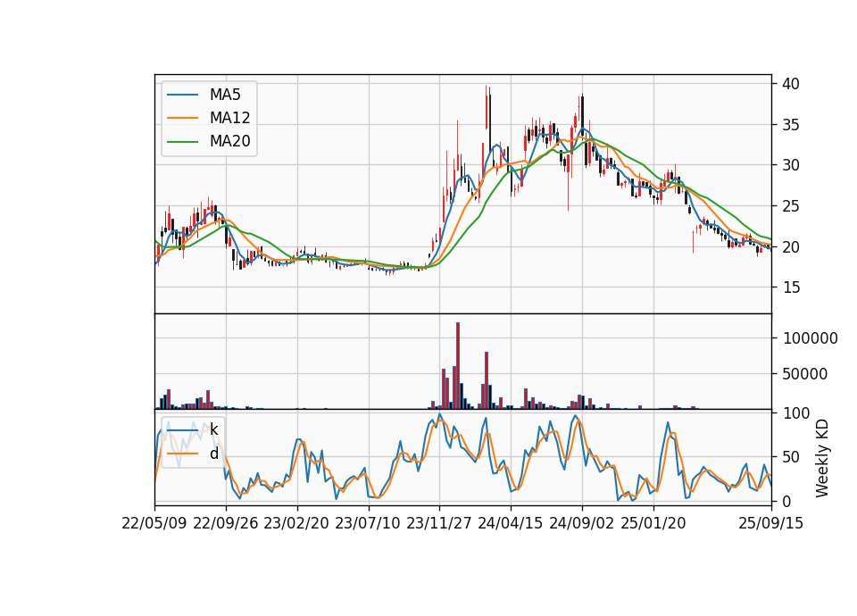Click the MA12 legend label
Viewport: 857px width, 616px height.
coord(229,118)
